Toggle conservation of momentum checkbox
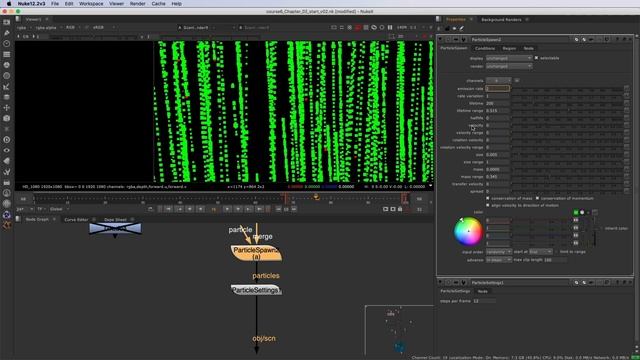Image resolution: width=640 pixels, height=360 pixels. point(537,198)
